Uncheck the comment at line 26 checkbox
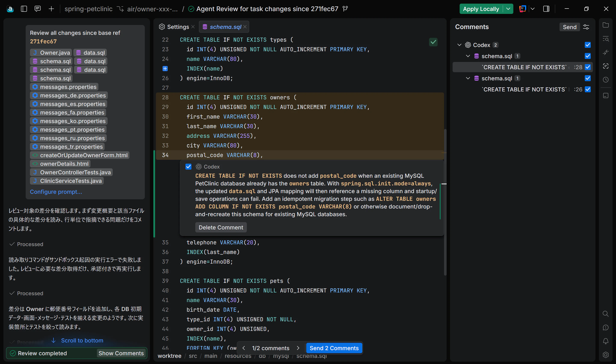The width and height of the screenshot is (616, 364). click(588, 90)
